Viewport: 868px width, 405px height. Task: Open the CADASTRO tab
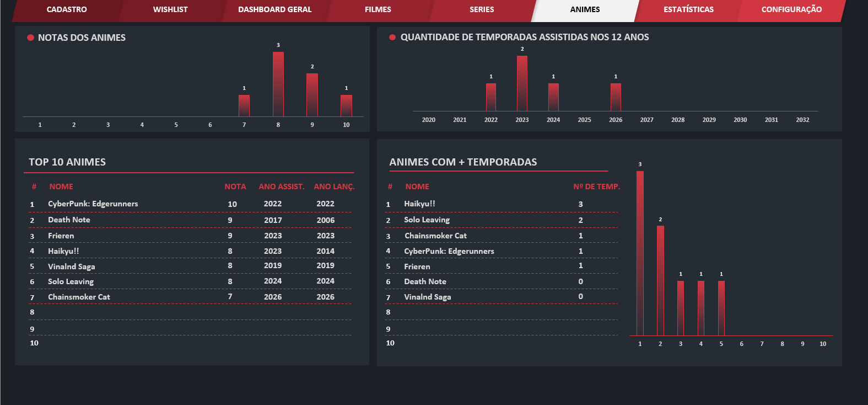pyautogui.click(x=67, y=10)
